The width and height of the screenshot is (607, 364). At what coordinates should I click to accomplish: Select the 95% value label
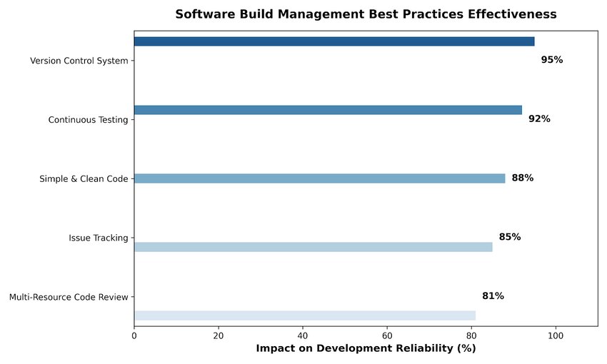[x=551, y=59]
